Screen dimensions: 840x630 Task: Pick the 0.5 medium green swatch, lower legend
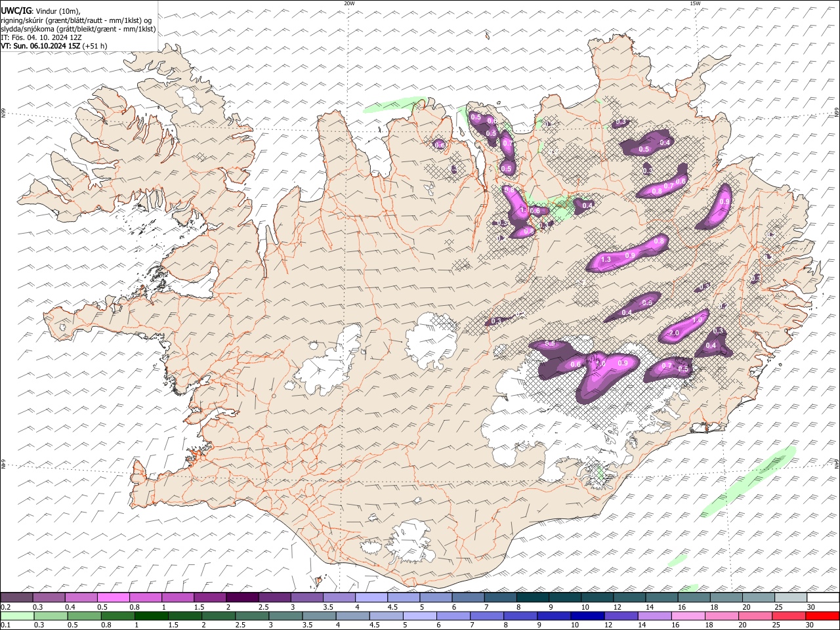pyautogui.click(x=85, y=616)
